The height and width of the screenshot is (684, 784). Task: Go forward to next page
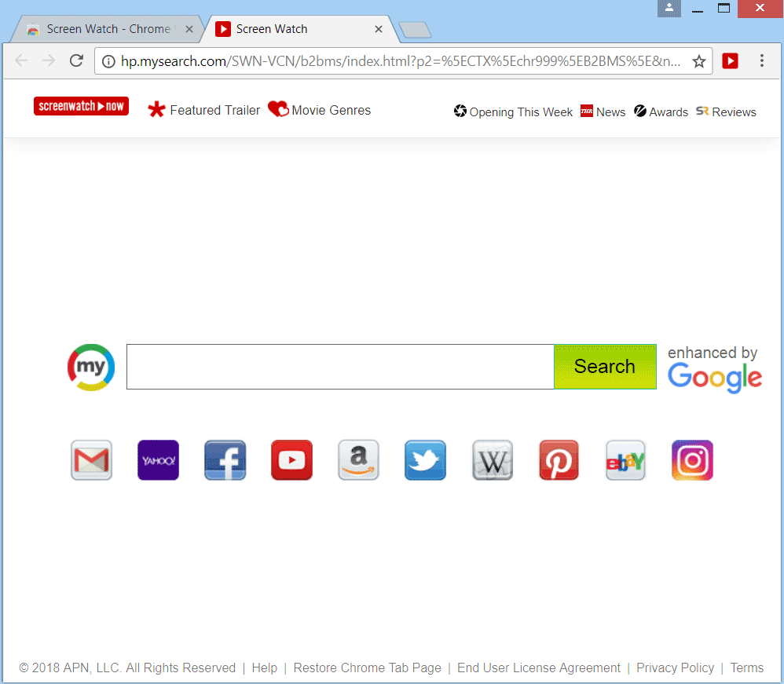pyautogui.click(x=49, y=60)
